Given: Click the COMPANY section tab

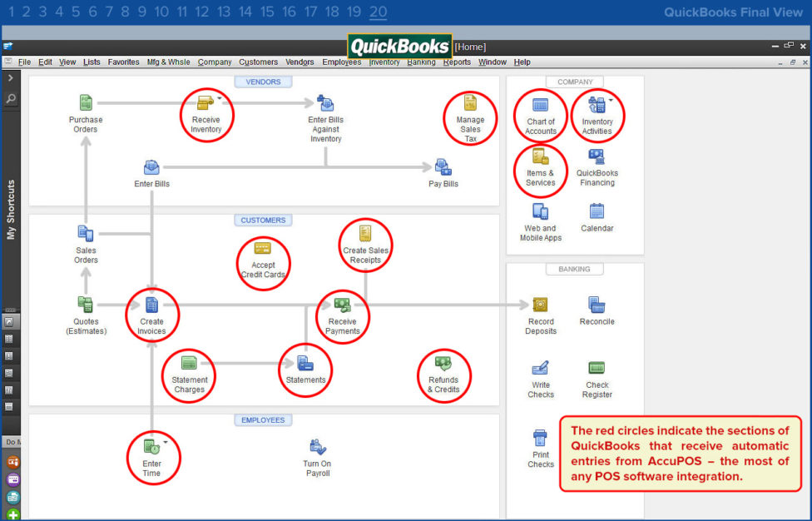Looking at the screenshot, I should tap(575, 82).
